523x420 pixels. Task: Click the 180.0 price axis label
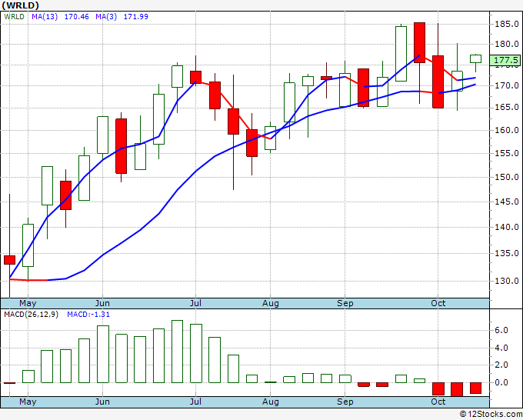(x=507, y=44)
